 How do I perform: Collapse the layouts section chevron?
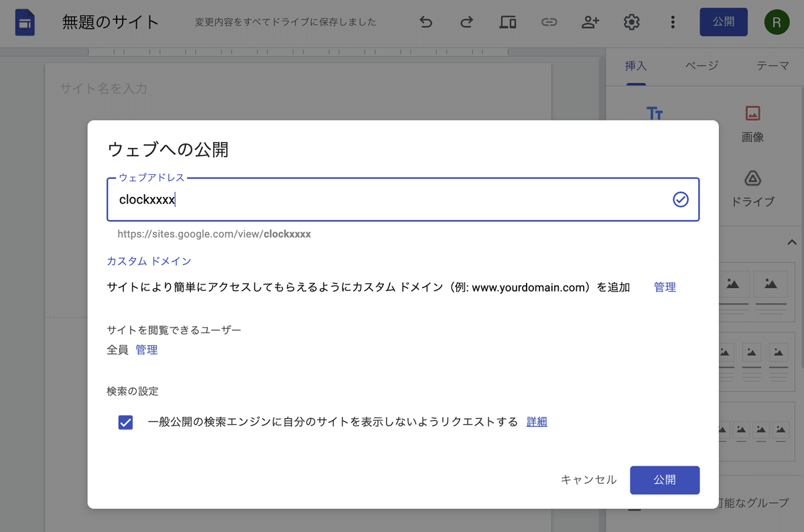792,242
